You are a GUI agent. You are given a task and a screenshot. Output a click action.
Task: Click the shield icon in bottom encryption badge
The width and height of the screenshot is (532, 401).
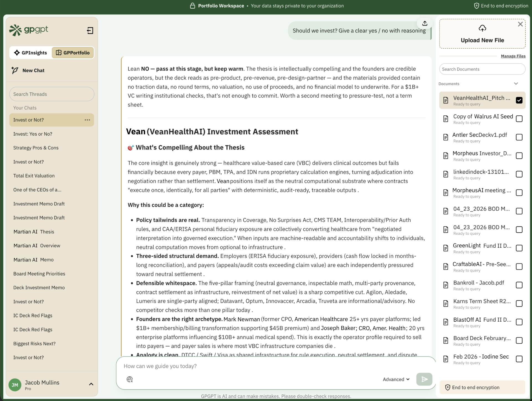pyautogui.click(x=447, y=387)
